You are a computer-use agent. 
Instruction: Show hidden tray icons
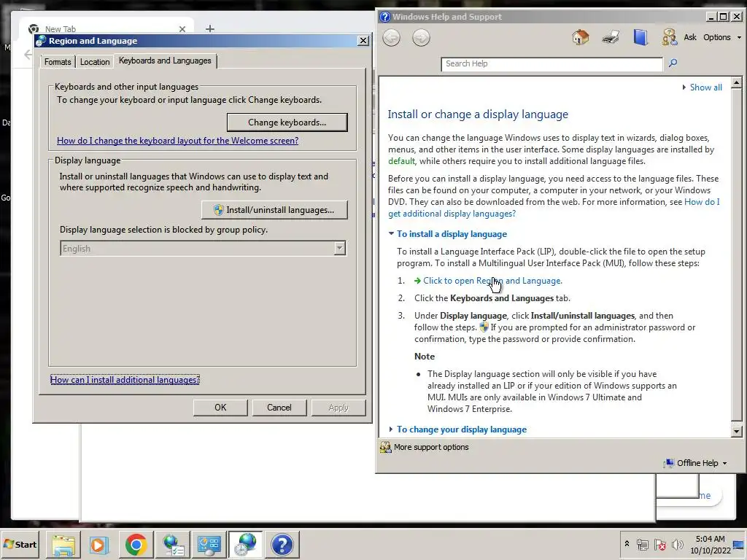click(627, 544)
